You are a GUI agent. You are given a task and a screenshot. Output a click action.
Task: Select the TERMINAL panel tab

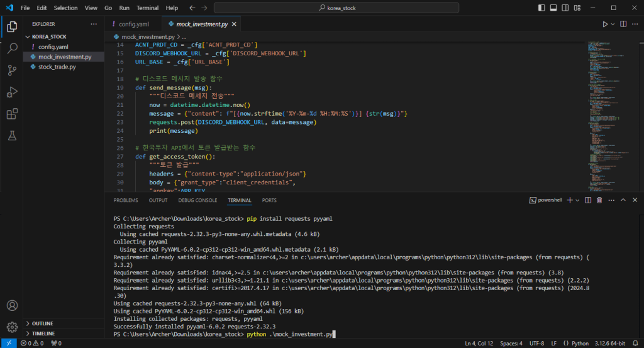coord(240,200)
